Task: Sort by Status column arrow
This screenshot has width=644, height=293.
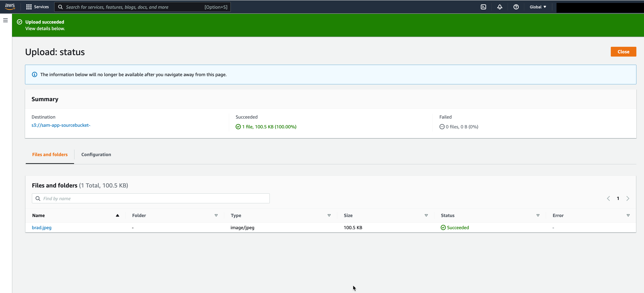Action: [538, 215]
